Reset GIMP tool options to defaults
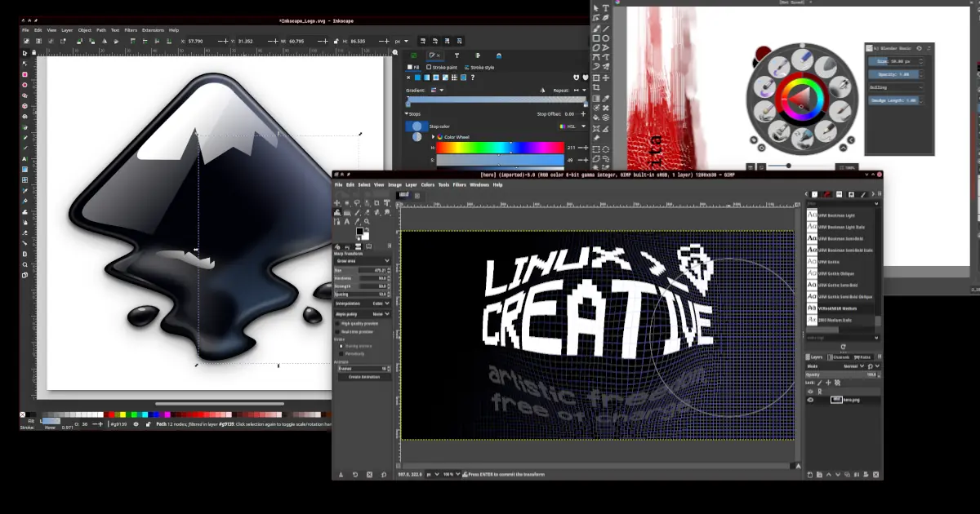980x514 pixels. (382, 474)
